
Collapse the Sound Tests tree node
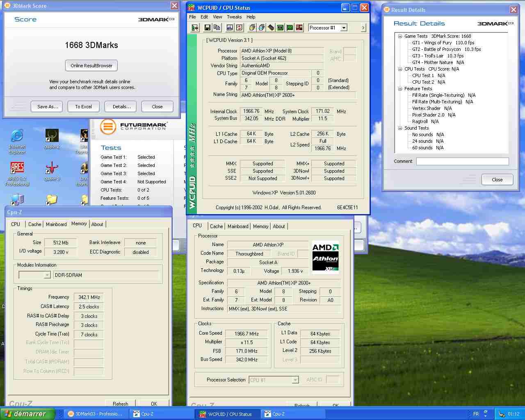pyautogui.click(x=400, y=128)
